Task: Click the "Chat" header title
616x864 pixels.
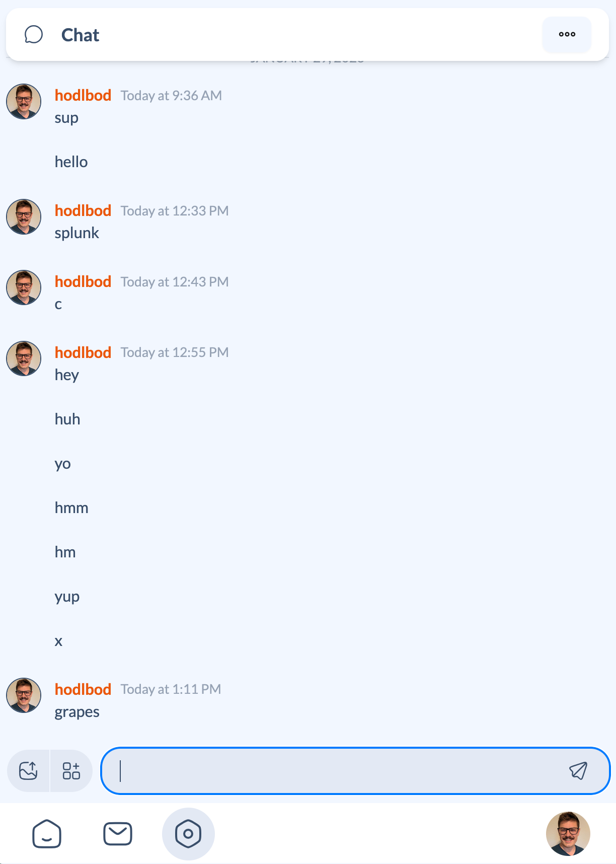Action: click(x=81, y=35)
